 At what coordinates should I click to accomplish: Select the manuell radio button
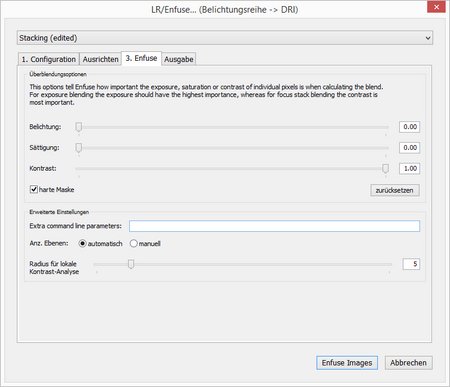(133, 244)
